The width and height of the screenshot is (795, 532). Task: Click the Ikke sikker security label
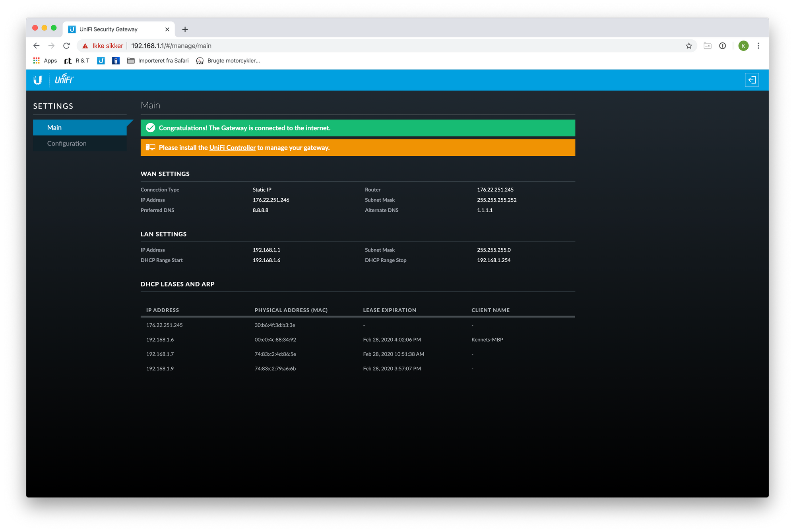pyautogui.click(x=108, y=46)
